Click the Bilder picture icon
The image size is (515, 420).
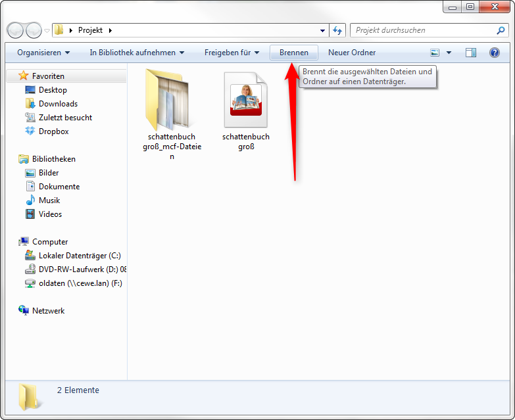(x=30, y=173)
